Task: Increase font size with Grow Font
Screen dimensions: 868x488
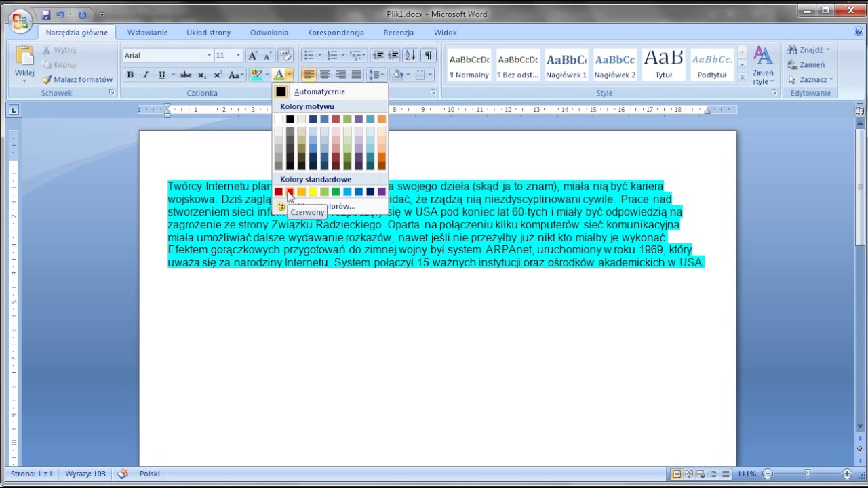Action: click(x=253, y=55)
